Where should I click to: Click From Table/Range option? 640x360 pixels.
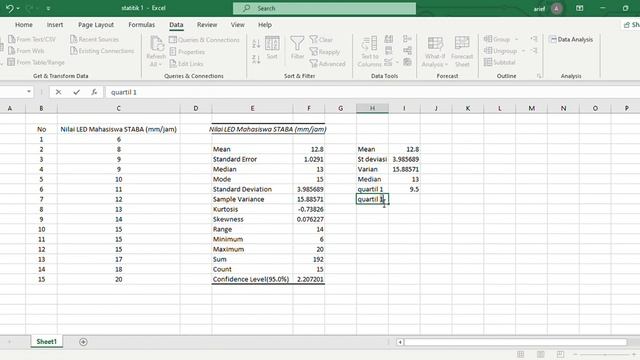pos(36,62)
